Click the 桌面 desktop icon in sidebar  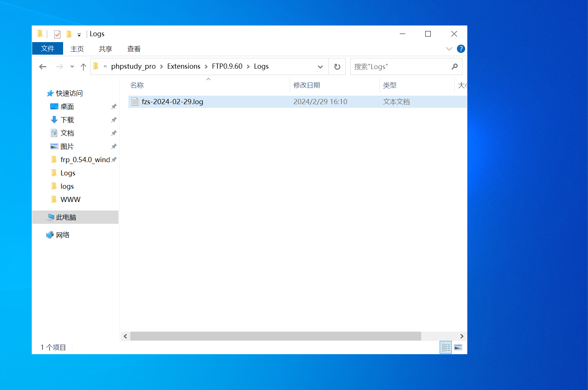click(x=54, y=106)
